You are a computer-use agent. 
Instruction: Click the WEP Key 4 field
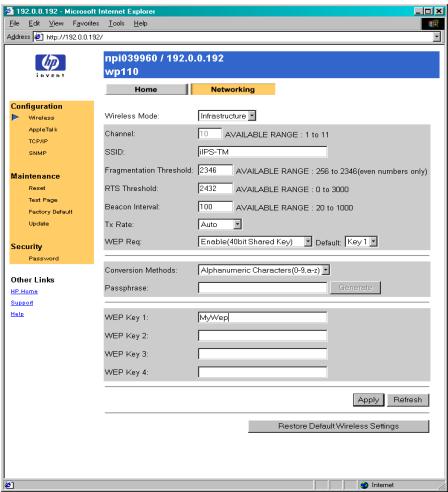click(262, 372)
